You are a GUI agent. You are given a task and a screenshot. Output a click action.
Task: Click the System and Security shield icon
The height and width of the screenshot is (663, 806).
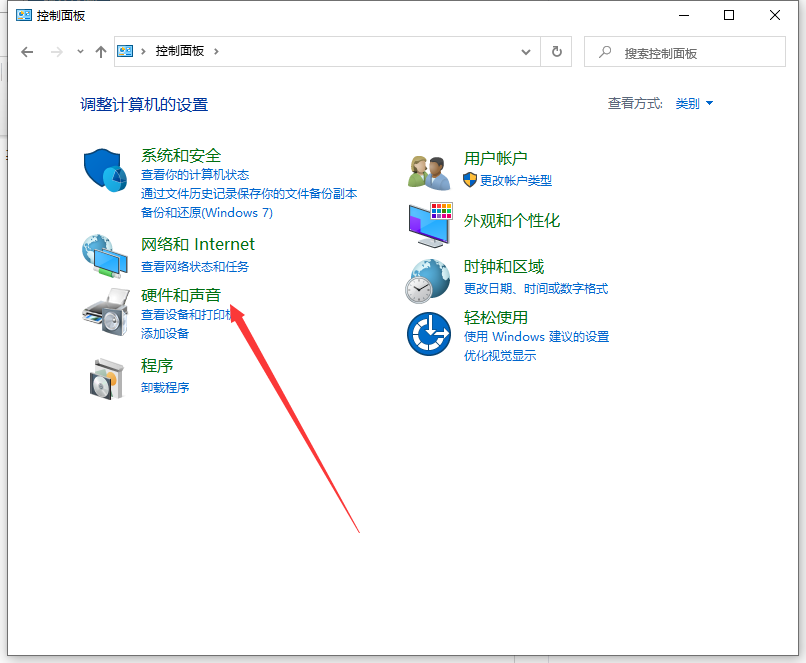[105, 171]
